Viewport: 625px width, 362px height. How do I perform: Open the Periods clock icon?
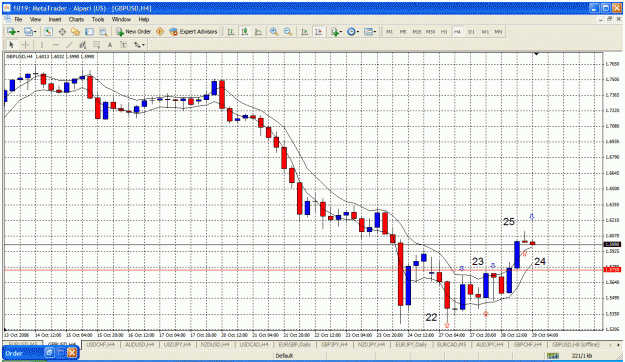pyautogui.click(x=351, y=31)
